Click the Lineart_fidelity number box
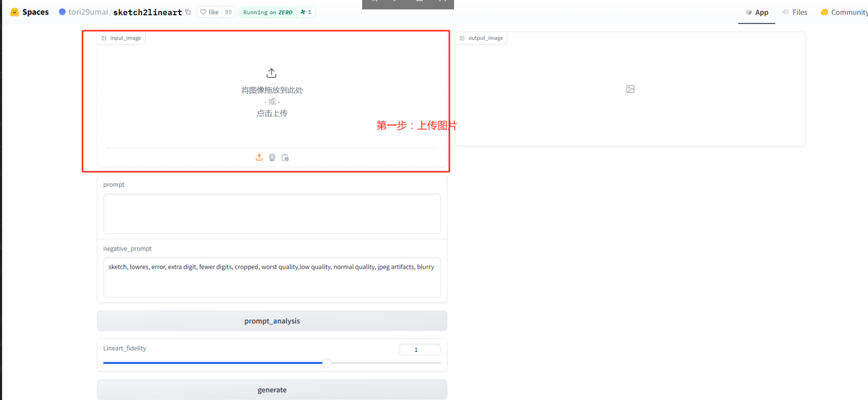The image size is (868, 400). click(x=419, y=350)
